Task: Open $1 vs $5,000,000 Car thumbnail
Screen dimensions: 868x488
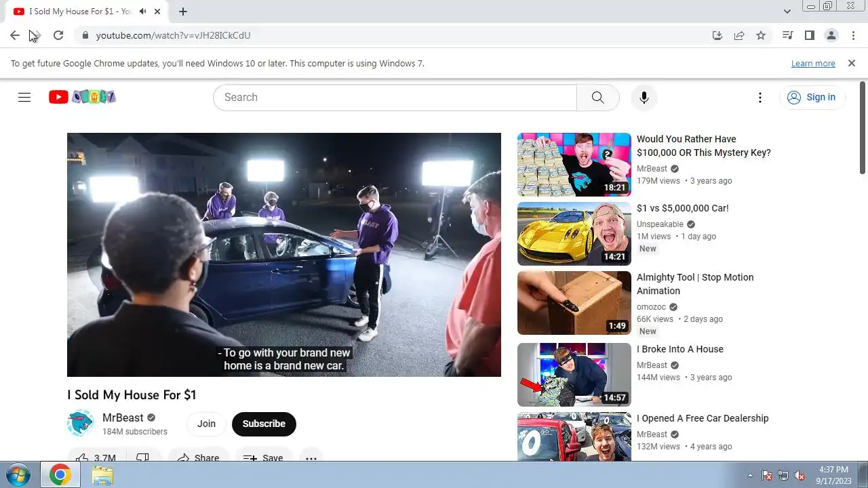Action: (x=574, y=234)
